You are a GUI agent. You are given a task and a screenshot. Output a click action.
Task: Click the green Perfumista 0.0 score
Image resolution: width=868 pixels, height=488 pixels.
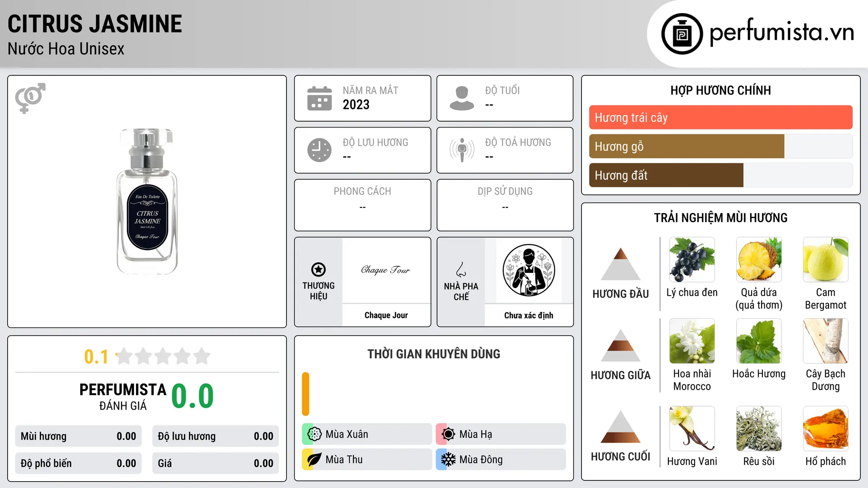pyautogui.click(x=192, y=396)
